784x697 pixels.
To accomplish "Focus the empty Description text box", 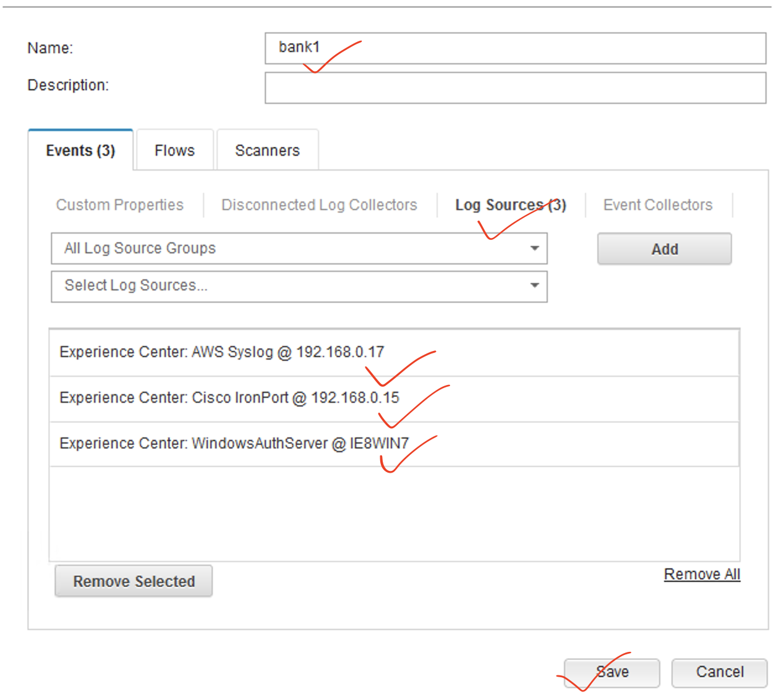I will (514, 88).
